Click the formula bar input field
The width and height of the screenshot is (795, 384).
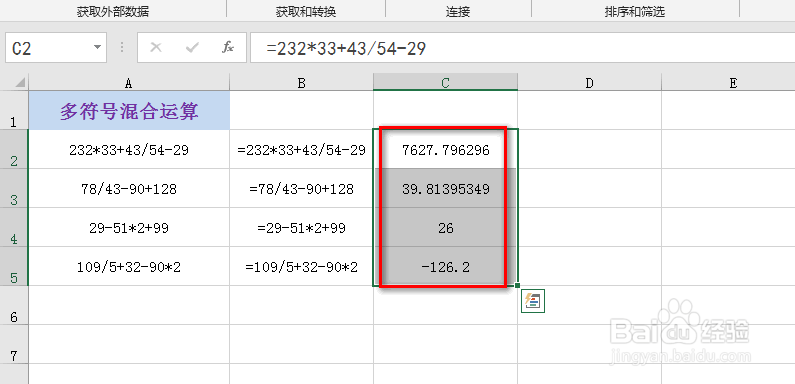tap(522, 48)
